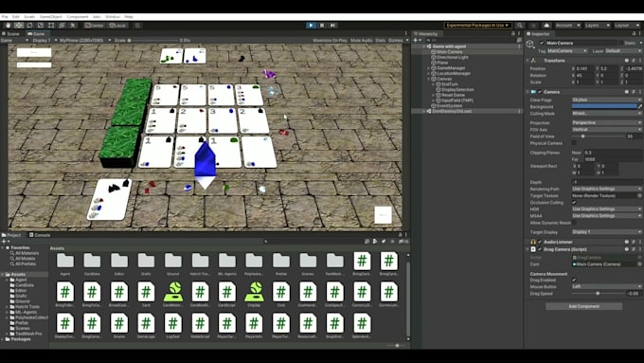Viewport: 644px width, 363px height.
Task: Open the Component menu
Action: click(78, 17)
